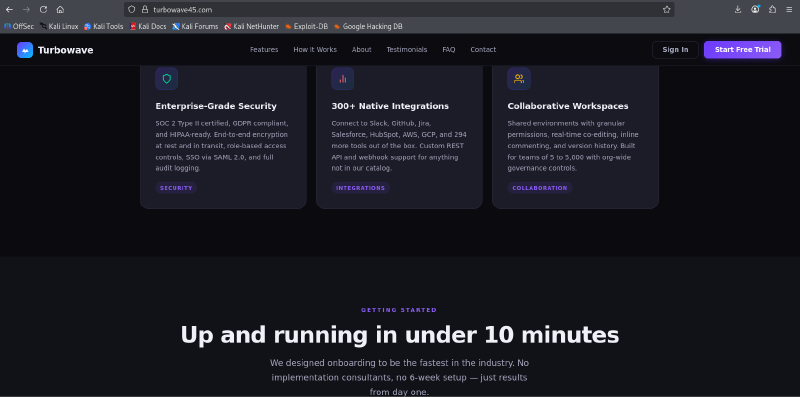Open the Kali Tools bookmark
This screenshot has width=800, height=397.
pyautogui.click(x=104, y=26)
